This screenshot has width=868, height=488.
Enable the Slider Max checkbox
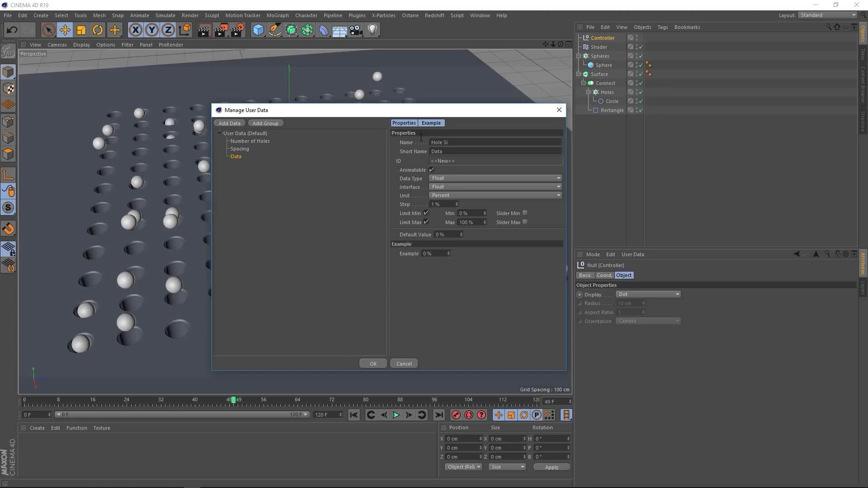click(x=525, y=222)
